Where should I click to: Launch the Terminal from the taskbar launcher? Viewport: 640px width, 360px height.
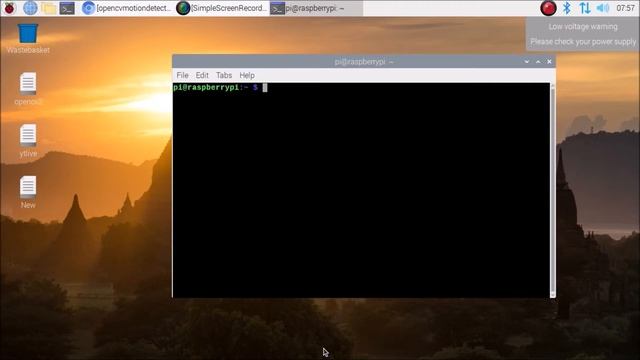point(67,8)
